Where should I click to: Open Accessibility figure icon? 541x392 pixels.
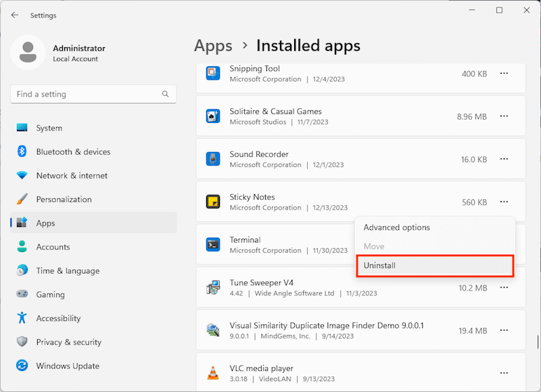click(x=22, y=318)
